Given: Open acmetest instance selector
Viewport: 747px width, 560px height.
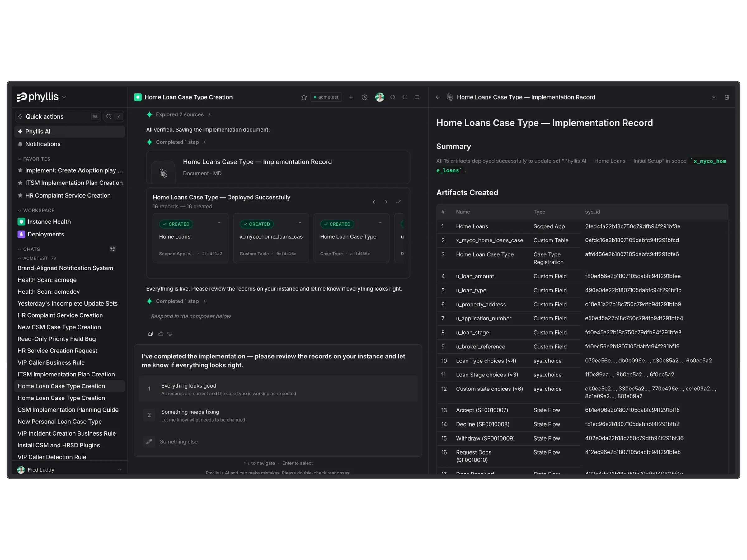Looking at the screenshot, I should tap(326, 97).
